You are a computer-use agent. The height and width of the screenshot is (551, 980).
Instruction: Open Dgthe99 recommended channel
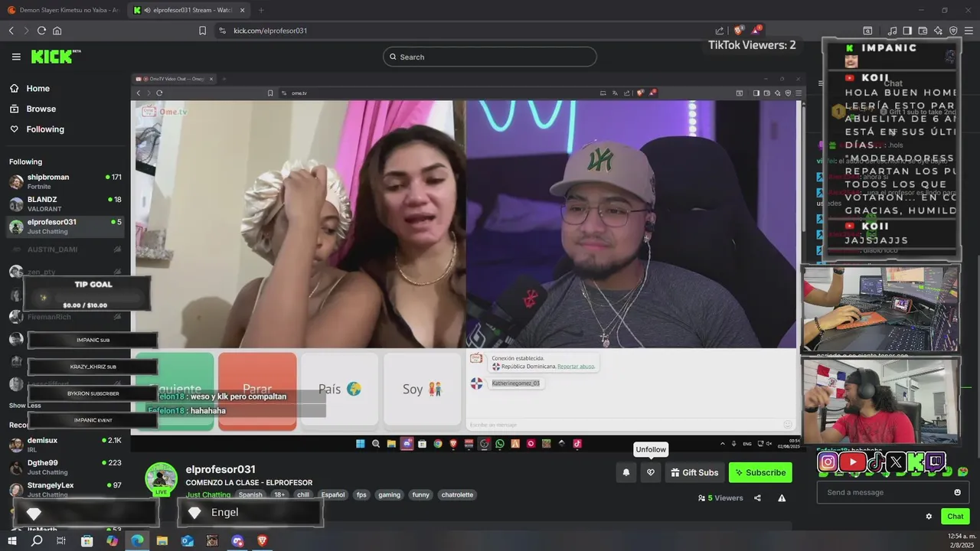point(65,467)
